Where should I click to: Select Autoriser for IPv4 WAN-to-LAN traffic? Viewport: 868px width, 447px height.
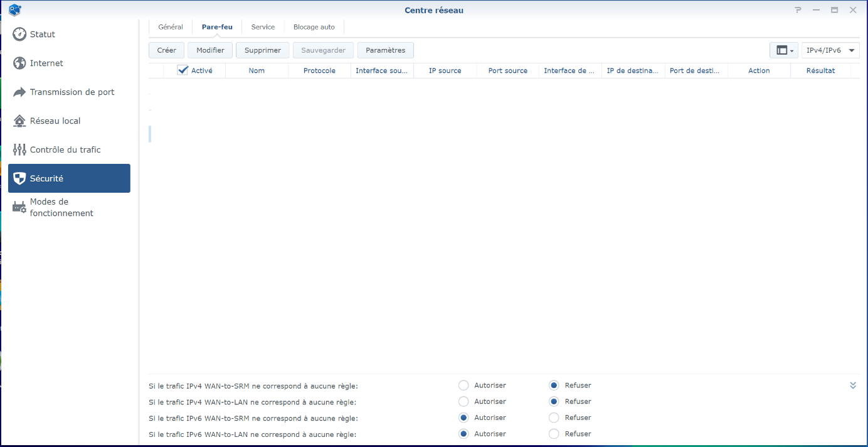coord(463,402)
